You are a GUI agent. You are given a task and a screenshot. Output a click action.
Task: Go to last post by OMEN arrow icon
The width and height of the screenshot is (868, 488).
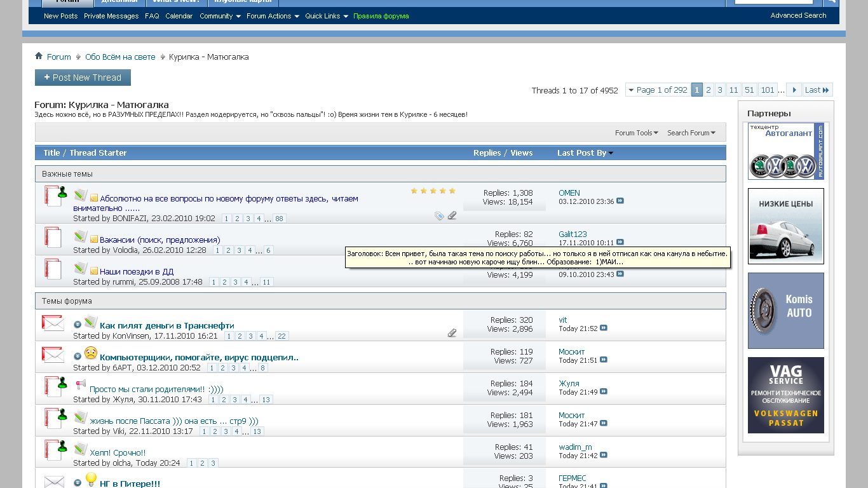coord(620,201)
